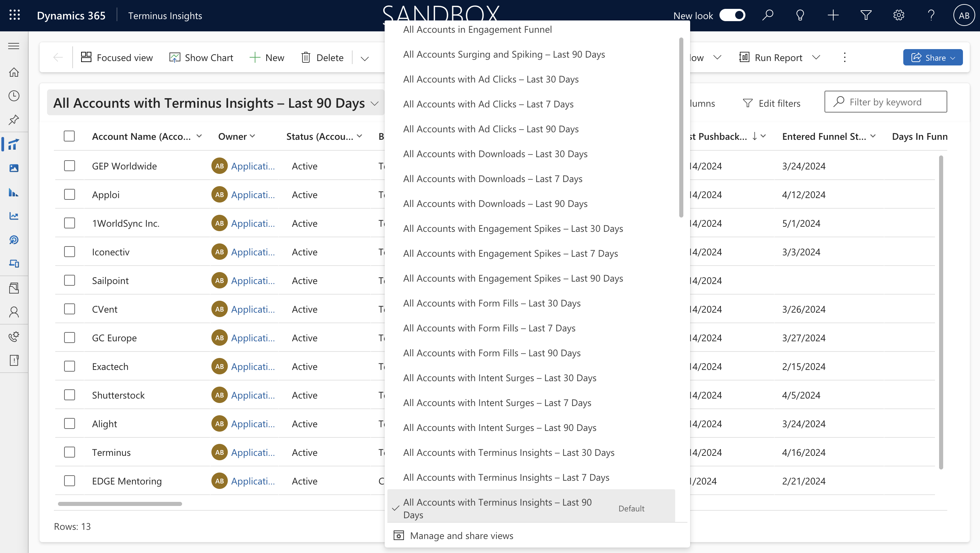Screen dimensions: 980x553
Task: Click the view list vertical scrollbar
Action: pos(681,128)
